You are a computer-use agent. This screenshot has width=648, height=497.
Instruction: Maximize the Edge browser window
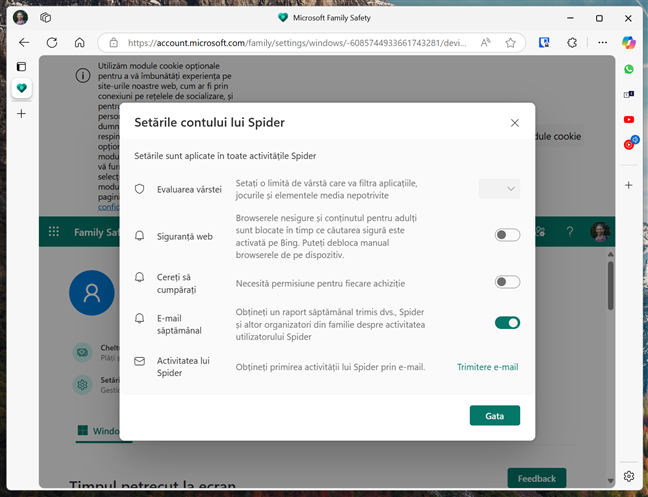click(599, 18)
